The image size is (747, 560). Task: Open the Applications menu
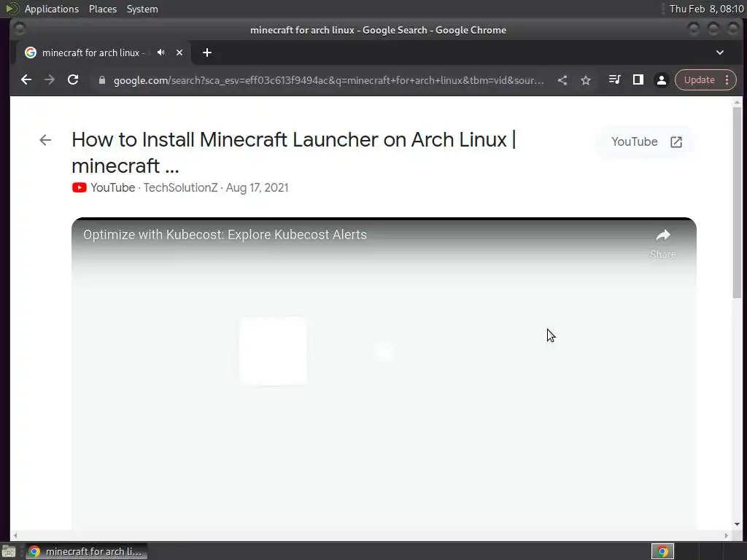[x=52, y=9]
